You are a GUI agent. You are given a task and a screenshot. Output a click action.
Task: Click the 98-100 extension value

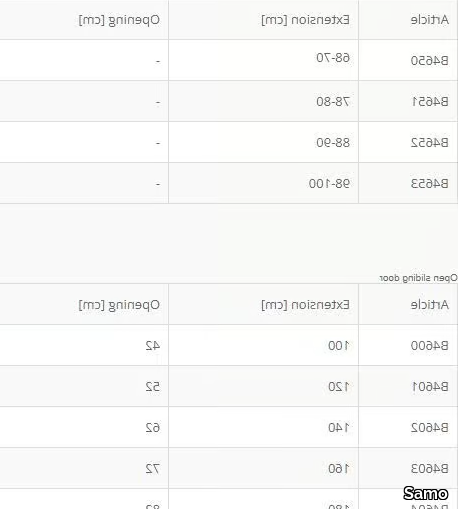pos(329,184)
